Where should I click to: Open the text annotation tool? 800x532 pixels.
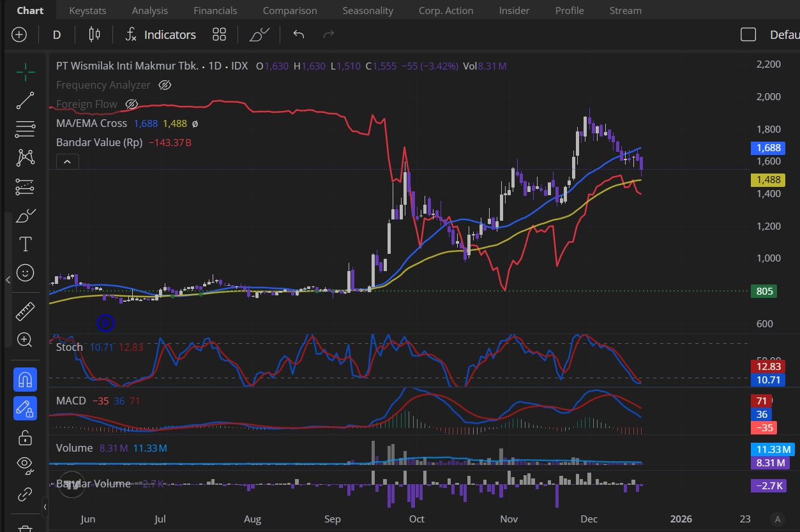[26, 244]
